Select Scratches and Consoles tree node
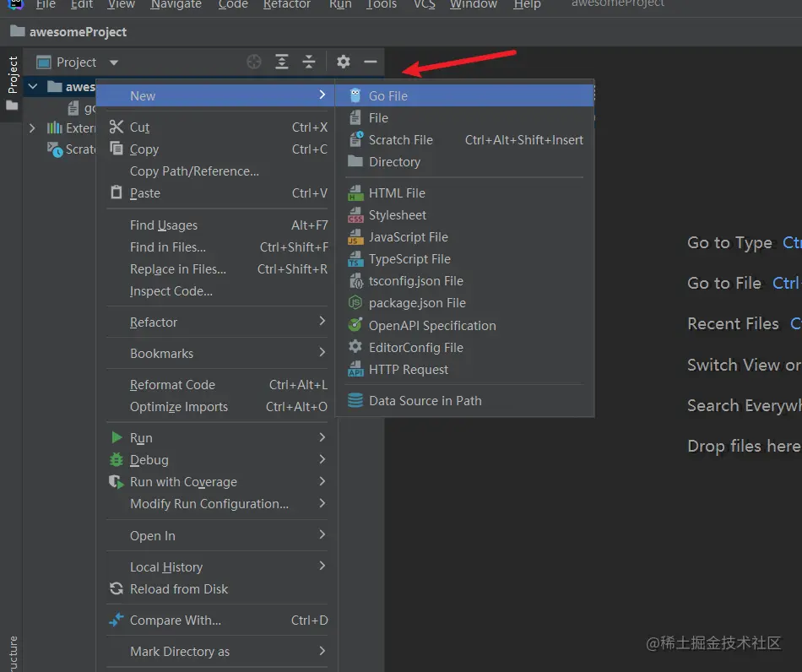 (x=71, y=149)
